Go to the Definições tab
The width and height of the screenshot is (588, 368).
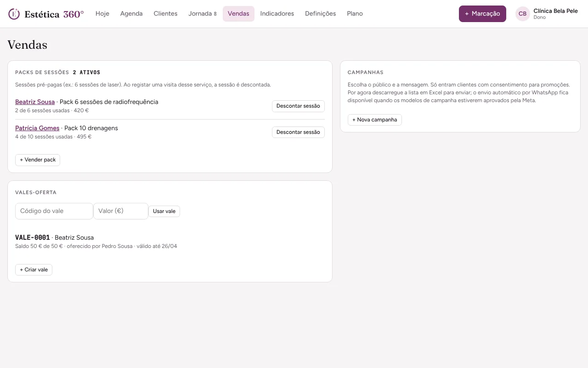pos(320,14)
